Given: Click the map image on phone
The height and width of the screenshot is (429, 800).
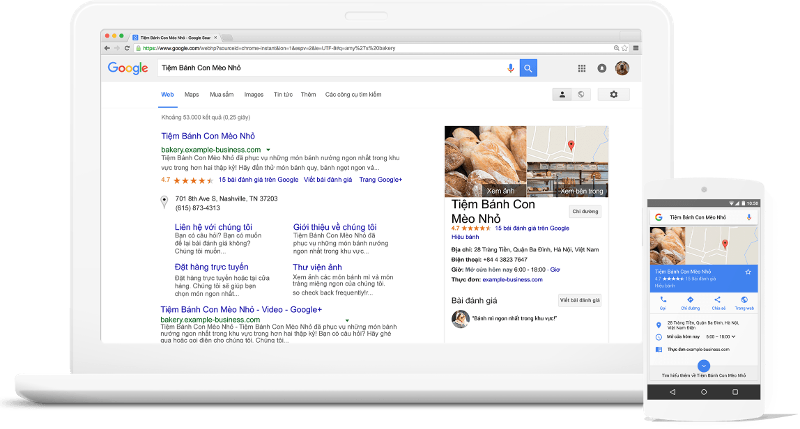Looking at the screenshot, I should 722,246.
